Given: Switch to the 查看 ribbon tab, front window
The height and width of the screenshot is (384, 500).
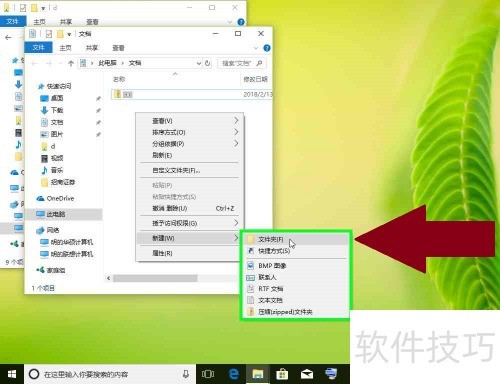Looking at the screenshot, I should (x=118, y=48).
